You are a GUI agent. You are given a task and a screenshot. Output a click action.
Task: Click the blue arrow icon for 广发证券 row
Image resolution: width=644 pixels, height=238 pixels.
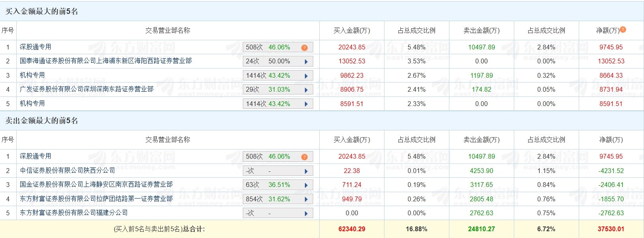(x=306, y=90)
